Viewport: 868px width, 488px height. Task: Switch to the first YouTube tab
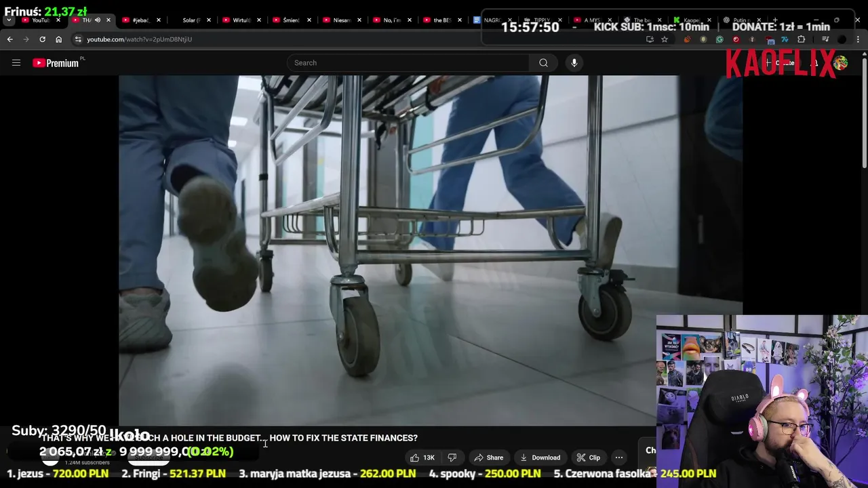coord(41,20)
